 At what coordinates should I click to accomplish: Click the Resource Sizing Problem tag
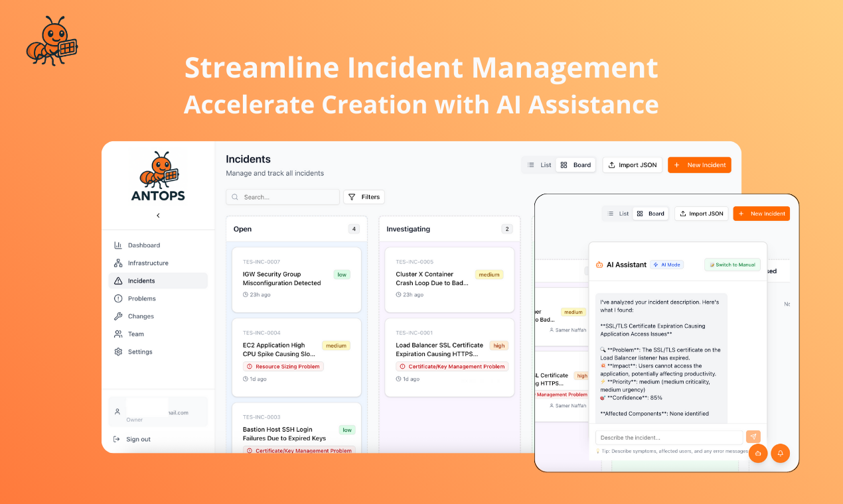[x=283, y=367]
